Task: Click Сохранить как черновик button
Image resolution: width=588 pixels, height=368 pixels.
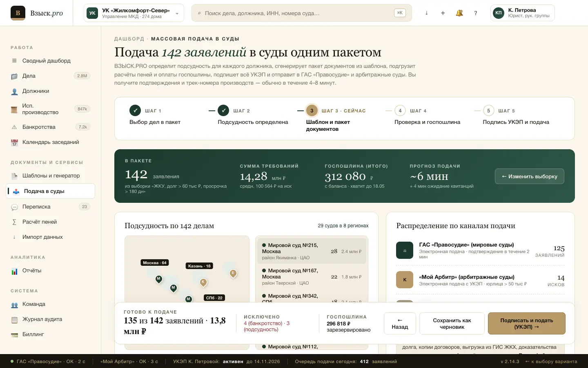Action: point(452,323)
